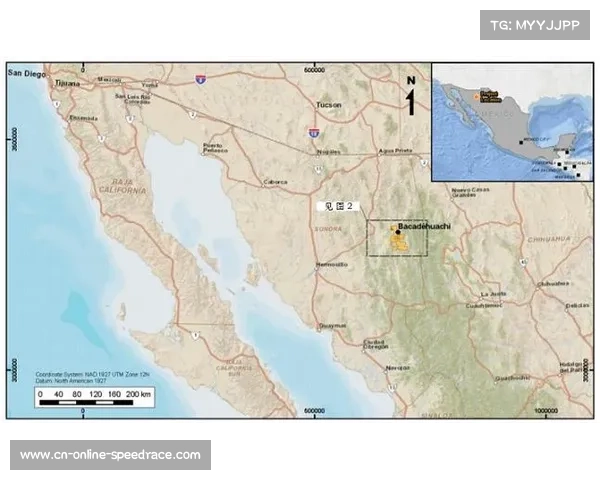This screenshot has width=600, height=480.
Task: Click the 'Delicias' label
Action: (x=578, y=305)
